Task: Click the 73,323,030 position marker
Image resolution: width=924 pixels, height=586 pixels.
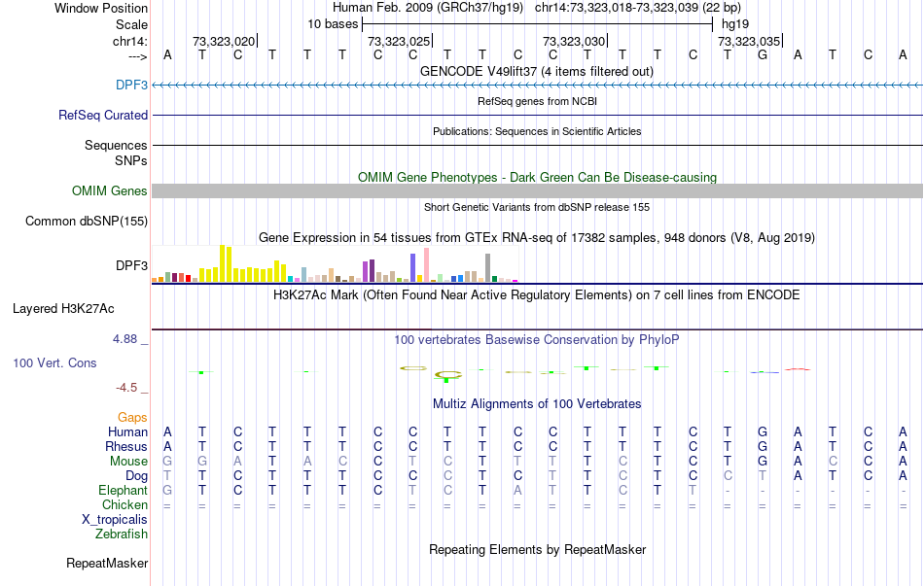Action: pyautogui.click(x=574, y=41)
